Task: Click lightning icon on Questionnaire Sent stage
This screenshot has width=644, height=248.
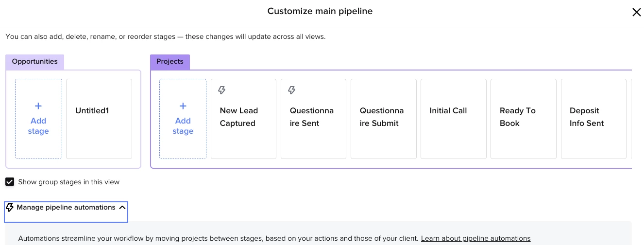Action: point(292,90)
